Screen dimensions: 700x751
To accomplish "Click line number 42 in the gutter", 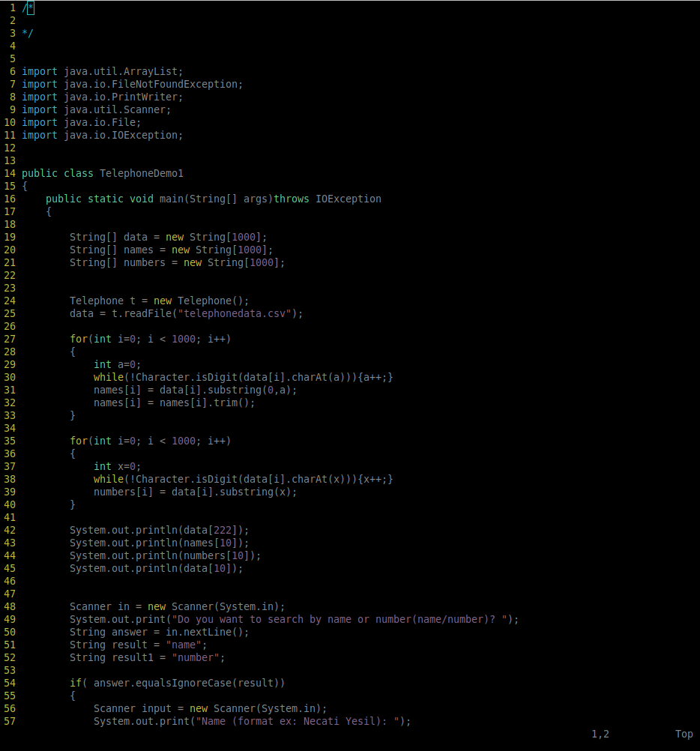I will pyautogui.click(x=10, y=529).
